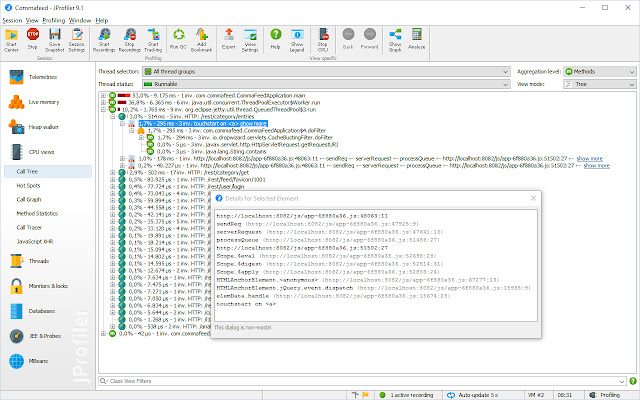This screenshot has width=640, height=400.
Task: Click the Show Legend icon
Action: 297,40
